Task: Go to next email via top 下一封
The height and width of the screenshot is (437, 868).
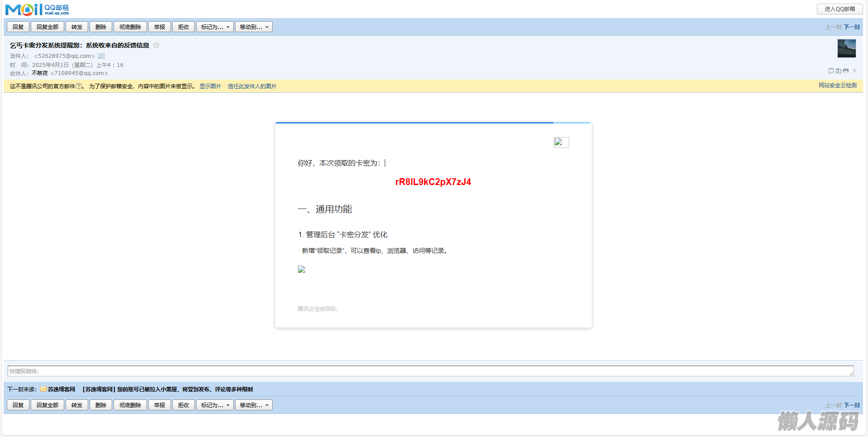Action: click(852, 27)
